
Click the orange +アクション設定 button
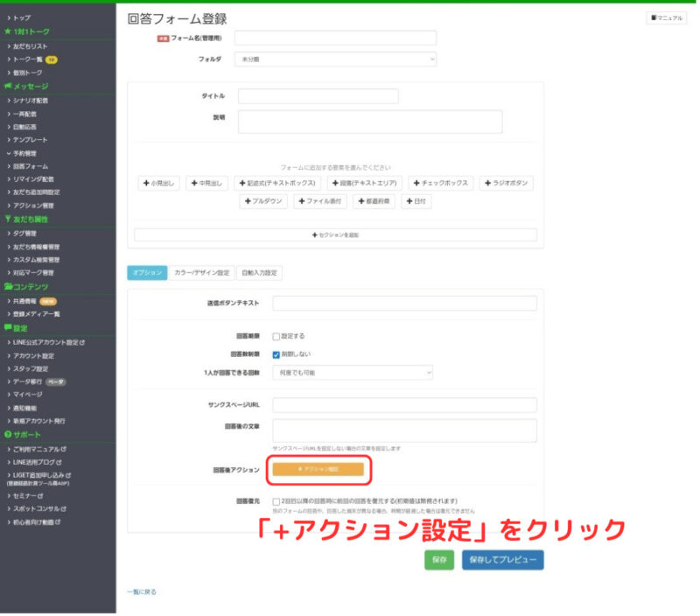(318, 471)
